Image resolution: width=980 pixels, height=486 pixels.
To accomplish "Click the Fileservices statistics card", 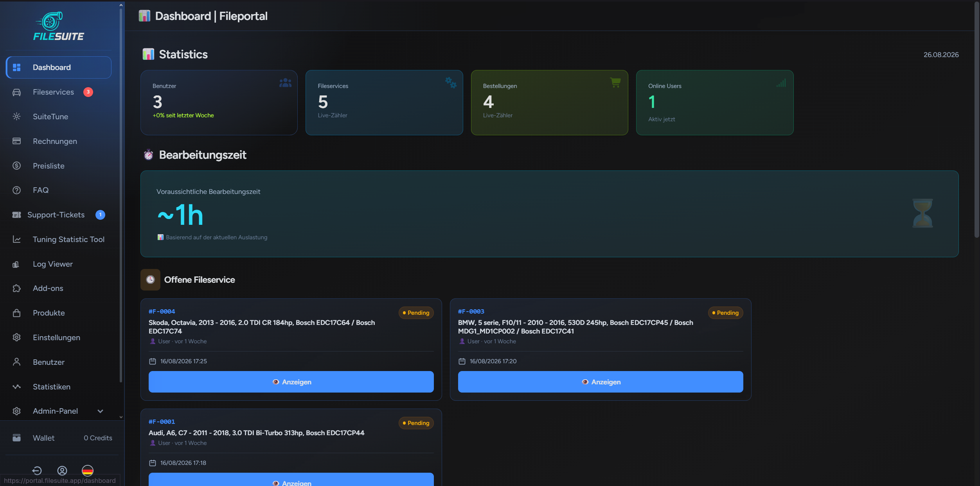I will coord(384,102).
